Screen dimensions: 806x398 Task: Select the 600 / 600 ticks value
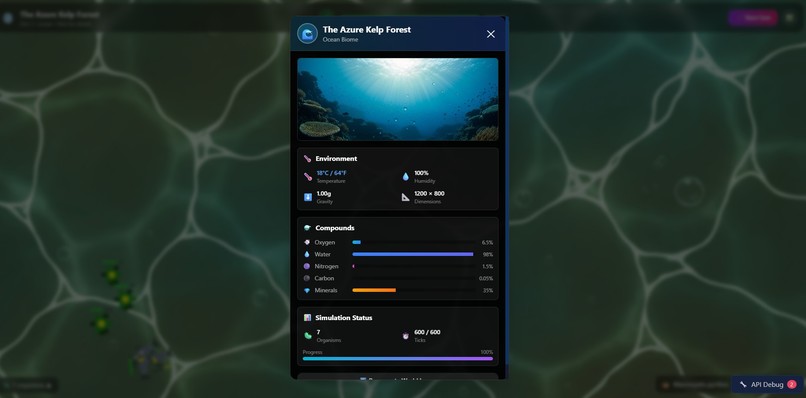point(427,332)
